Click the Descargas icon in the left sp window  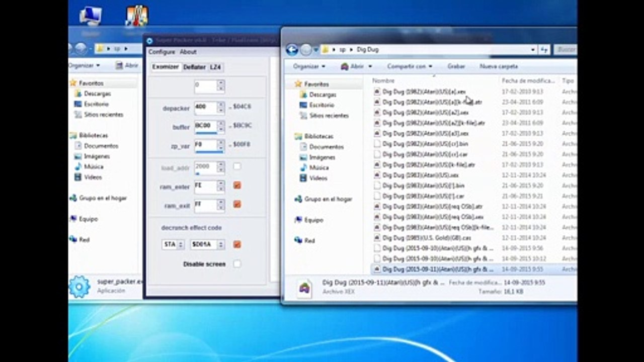[x=77, y=94]
